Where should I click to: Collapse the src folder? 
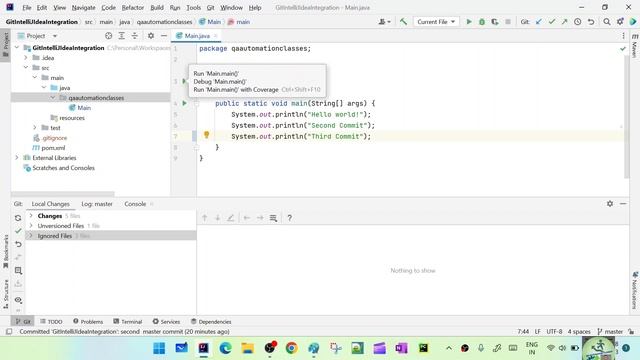tap(26, 67)
